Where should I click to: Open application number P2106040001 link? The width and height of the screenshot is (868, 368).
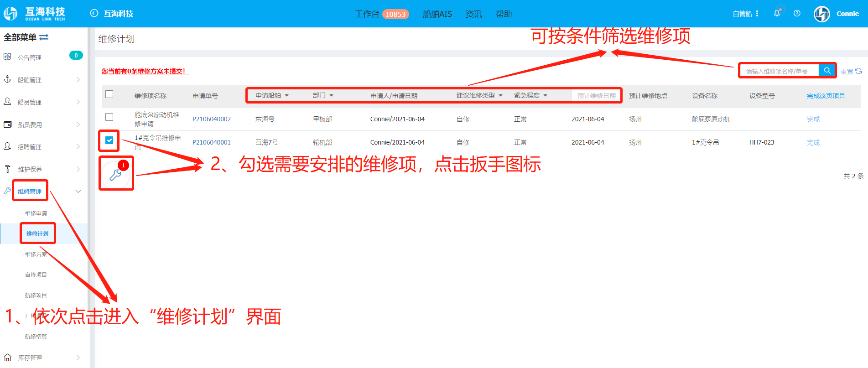point(212,142)
